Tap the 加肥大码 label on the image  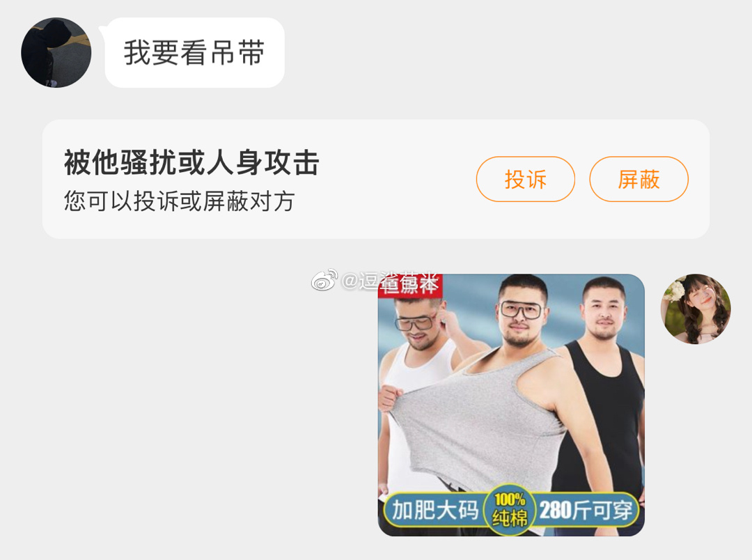tap(435, 510)
